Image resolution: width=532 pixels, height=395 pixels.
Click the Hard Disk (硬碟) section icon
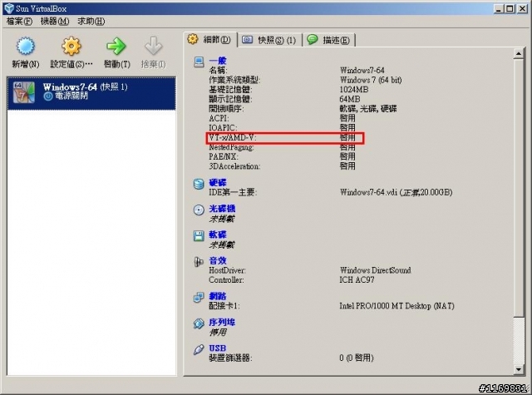(x=199, y=184)
